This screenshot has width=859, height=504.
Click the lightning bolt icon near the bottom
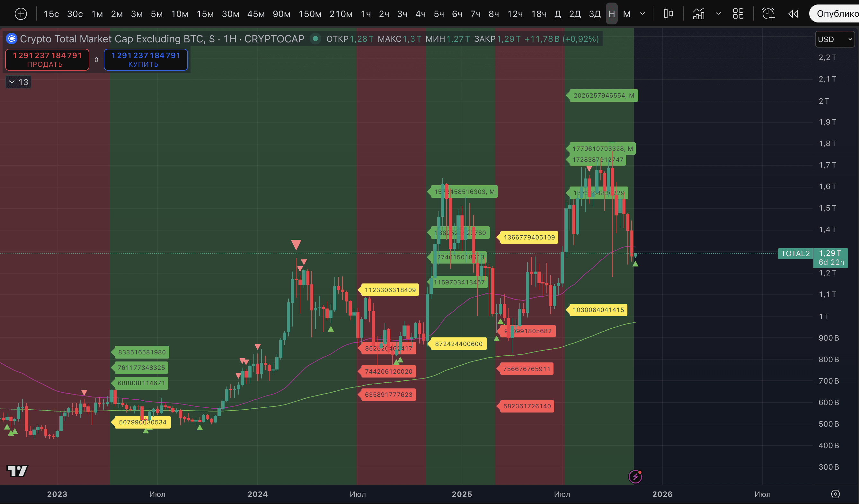point(636,477)
